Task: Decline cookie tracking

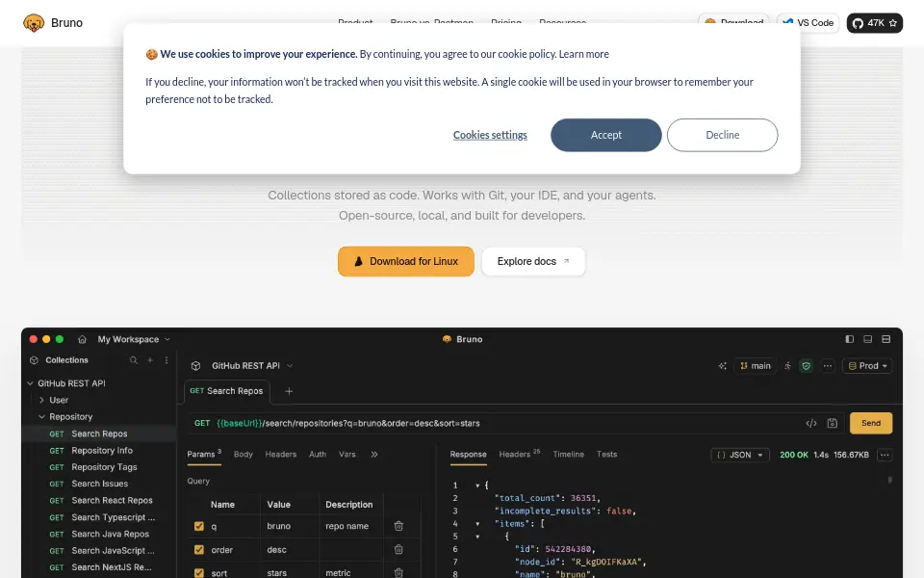Action: pyautogui.click(x=723, y=135)
